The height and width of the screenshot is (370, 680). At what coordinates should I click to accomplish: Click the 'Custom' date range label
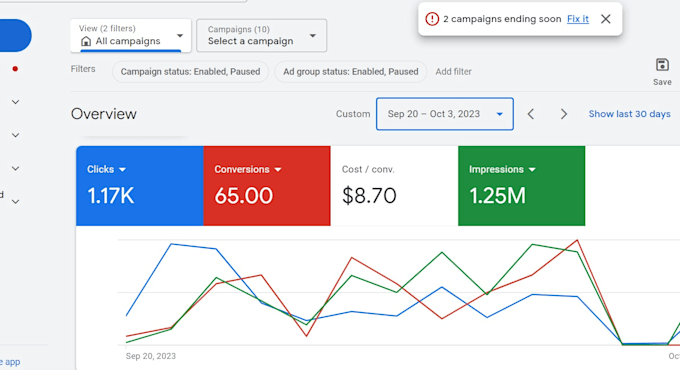[x=353, y=114]
